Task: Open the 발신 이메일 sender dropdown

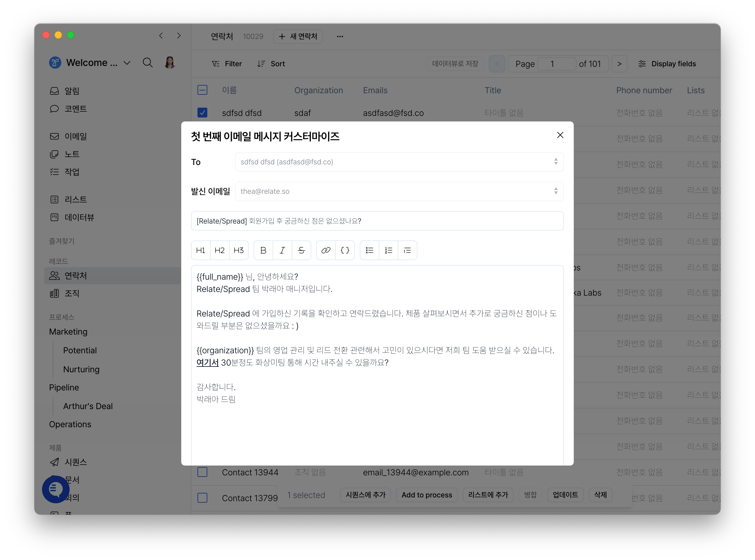Action: pos(399,191)
